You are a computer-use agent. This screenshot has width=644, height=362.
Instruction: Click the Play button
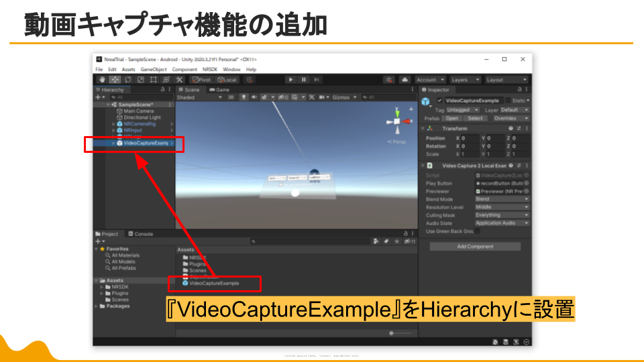click(x=290, y=80)
